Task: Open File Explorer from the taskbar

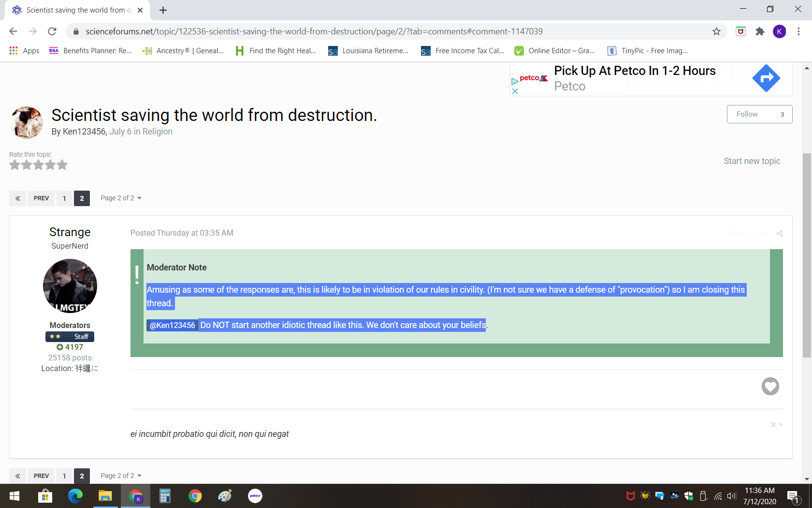Action: click(x=105, y=496)
